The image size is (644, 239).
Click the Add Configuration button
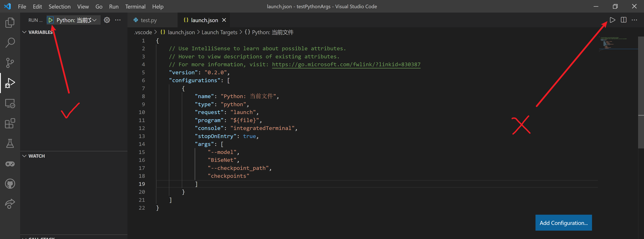[563, 223]
